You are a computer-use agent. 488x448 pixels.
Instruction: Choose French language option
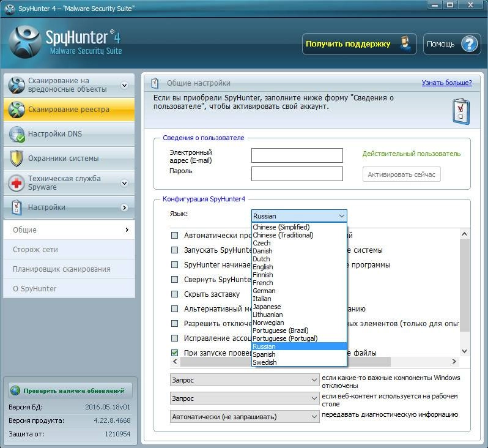(x=299, y=283)
